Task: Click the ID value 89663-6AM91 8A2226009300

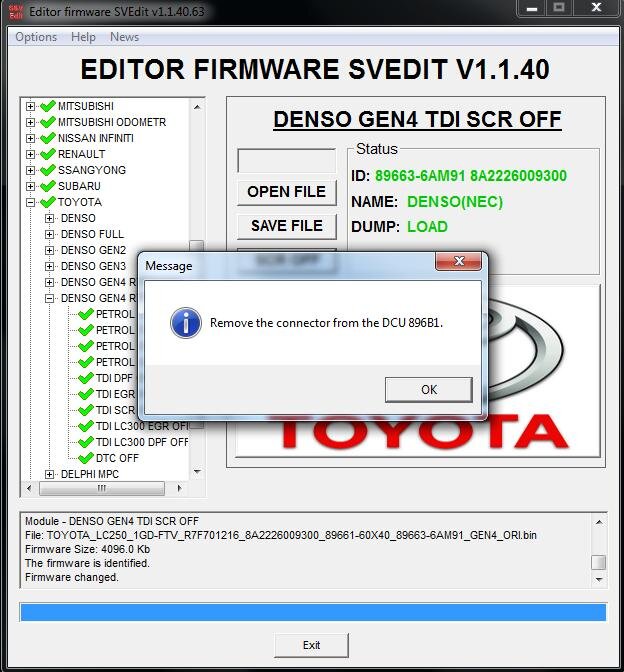Action: point(471,176)
